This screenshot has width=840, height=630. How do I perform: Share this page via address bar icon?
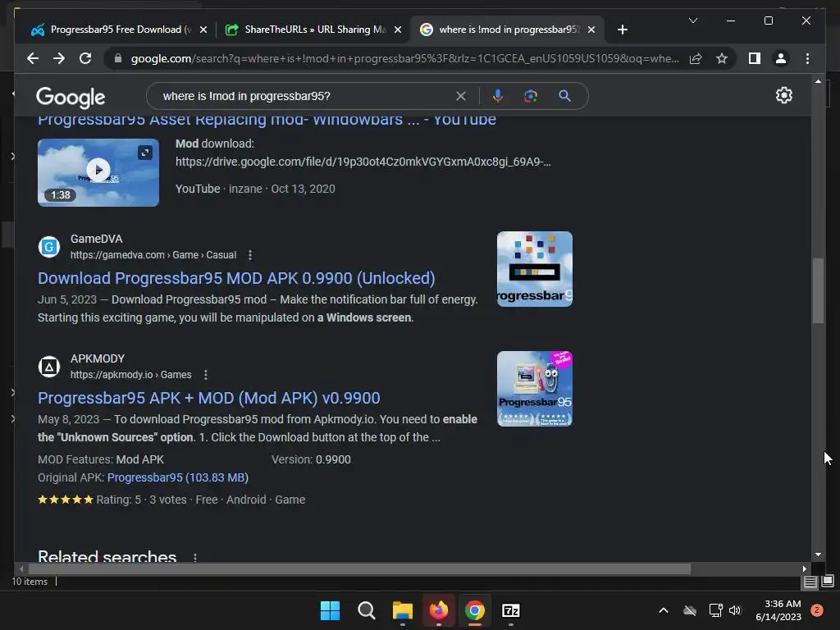coord(696,58)
